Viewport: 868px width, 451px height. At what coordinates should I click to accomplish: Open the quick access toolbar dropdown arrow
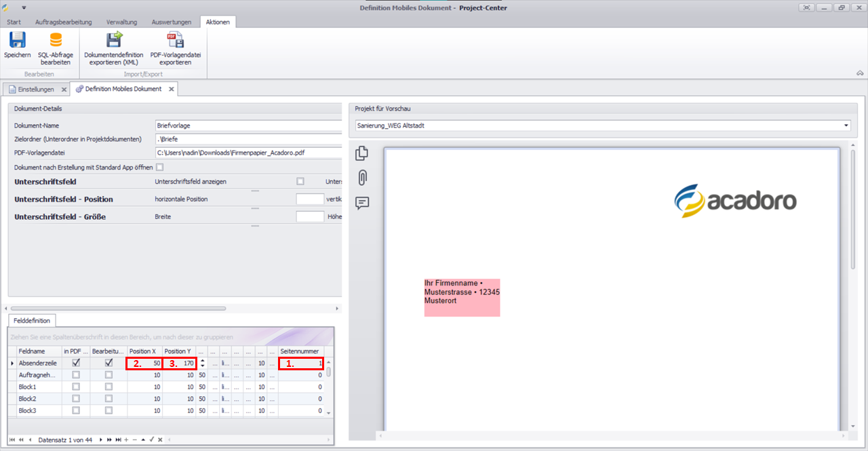point(24,7)
